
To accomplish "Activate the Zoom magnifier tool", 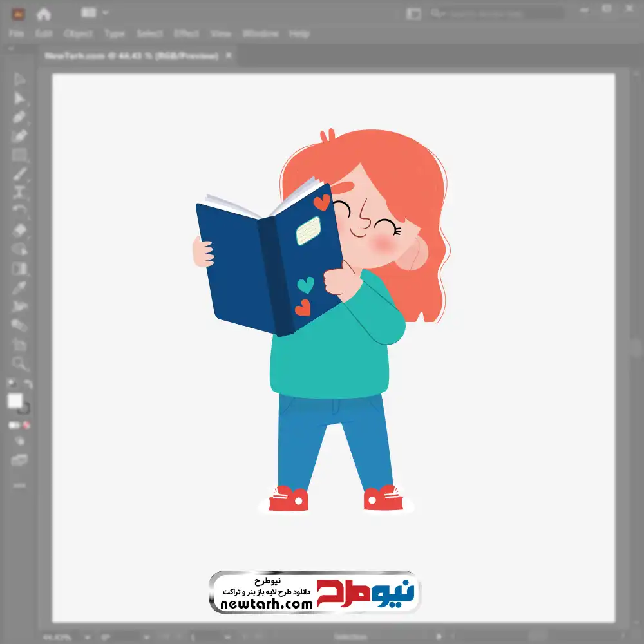I will click(x=19, y=363).
